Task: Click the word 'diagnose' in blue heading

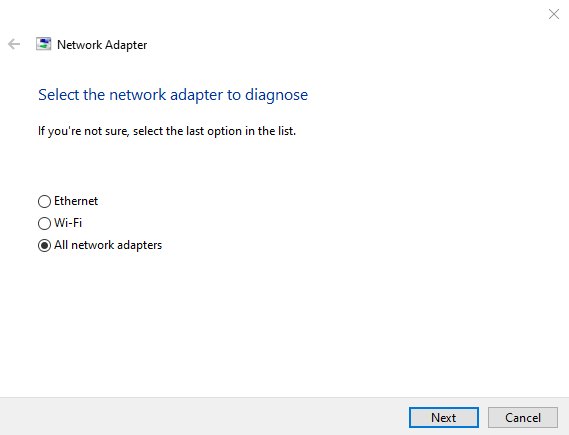Action: click(276, 95)
